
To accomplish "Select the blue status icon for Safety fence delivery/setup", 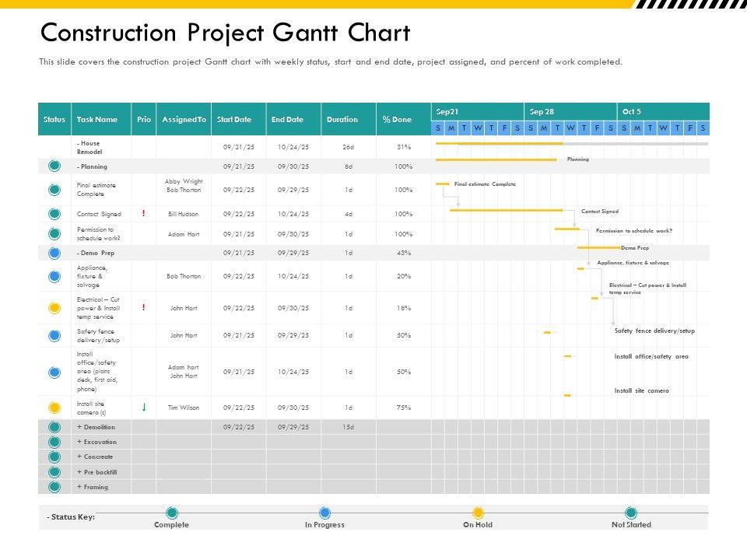I will tap(54, 335).
